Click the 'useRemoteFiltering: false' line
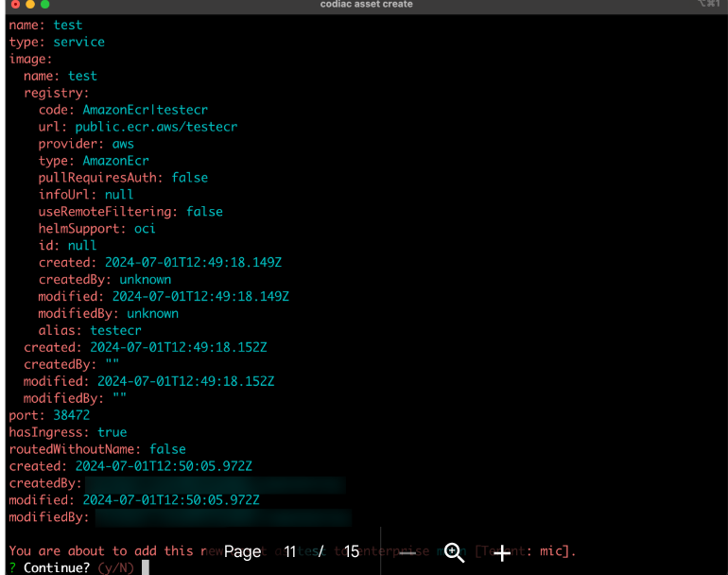 click(x=130, y=212)
